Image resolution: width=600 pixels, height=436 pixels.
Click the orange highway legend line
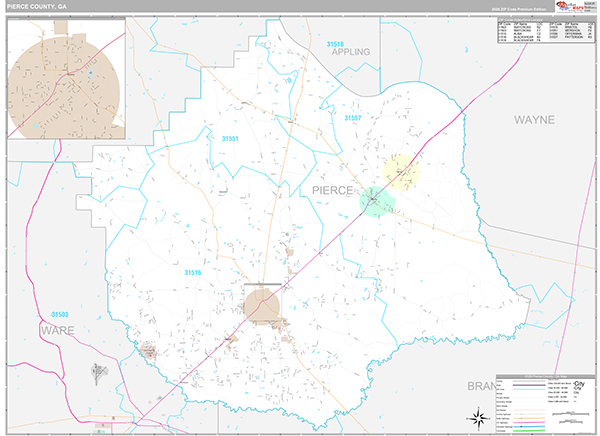(x=529, y=418)
